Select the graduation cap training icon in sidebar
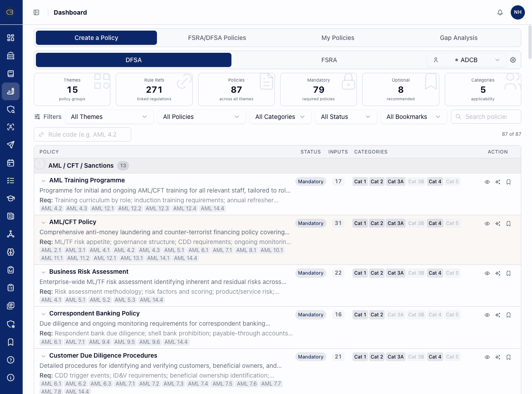Image resolution: width=532 pixels, height=394 pixels. click(x=10, y=198)
